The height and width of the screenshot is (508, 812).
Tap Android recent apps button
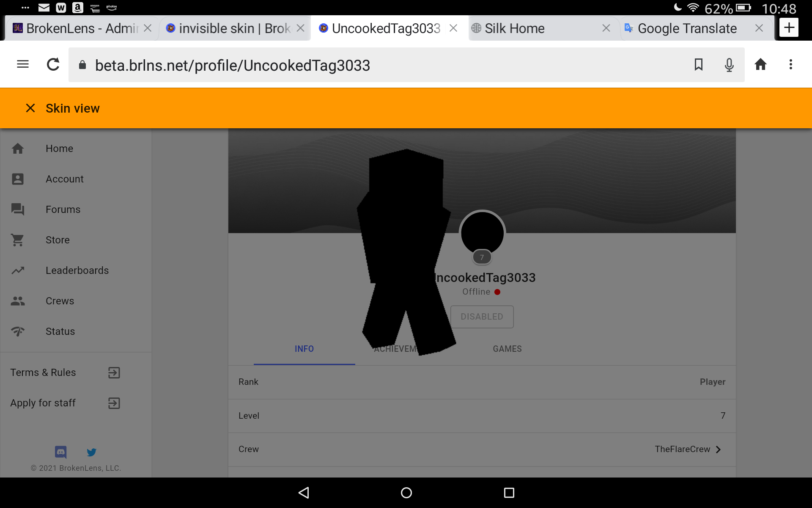click(509, 493)
